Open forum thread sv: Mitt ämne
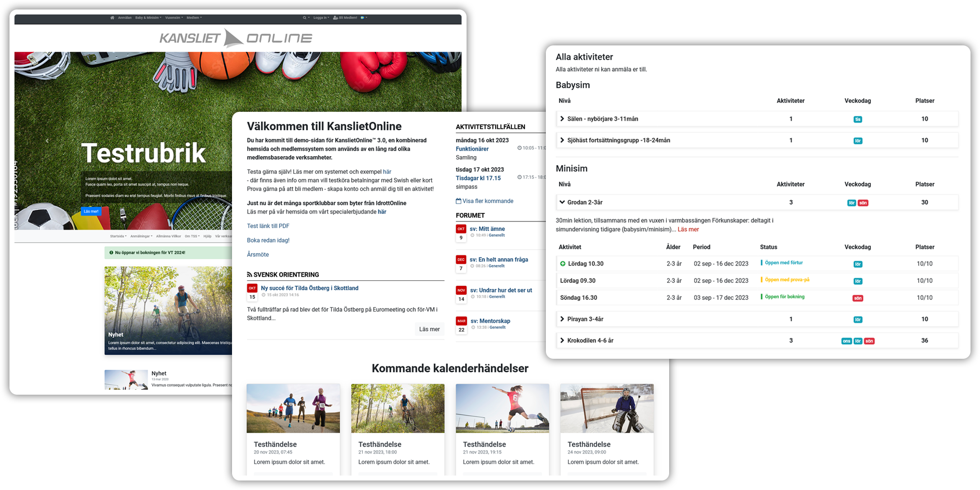Image resolution: width=980 pixels, height=490 pixels. click(487, 229)
